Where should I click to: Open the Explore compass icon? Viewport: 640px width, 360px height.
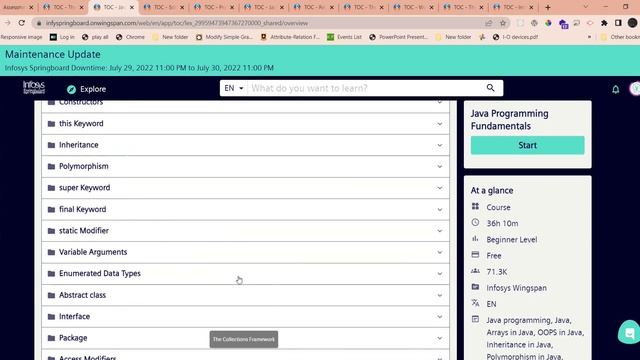click(x=71, y=89)
